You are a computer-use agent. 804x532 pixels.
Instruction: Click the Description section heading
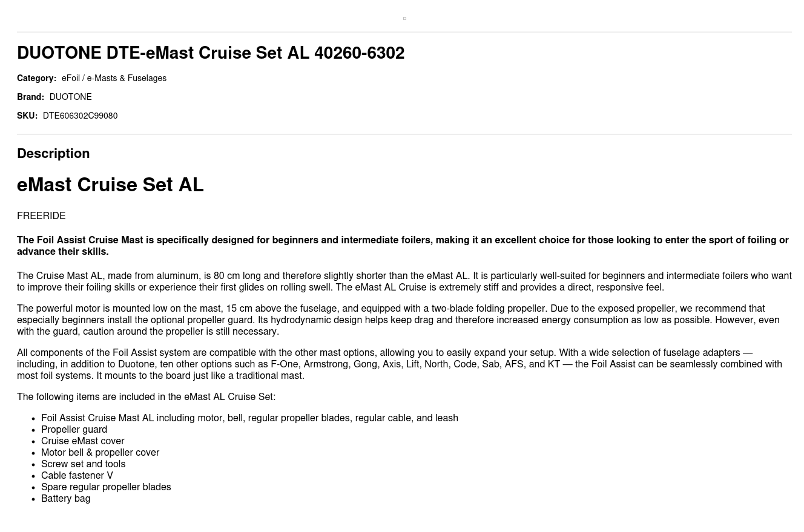(53, 154)
